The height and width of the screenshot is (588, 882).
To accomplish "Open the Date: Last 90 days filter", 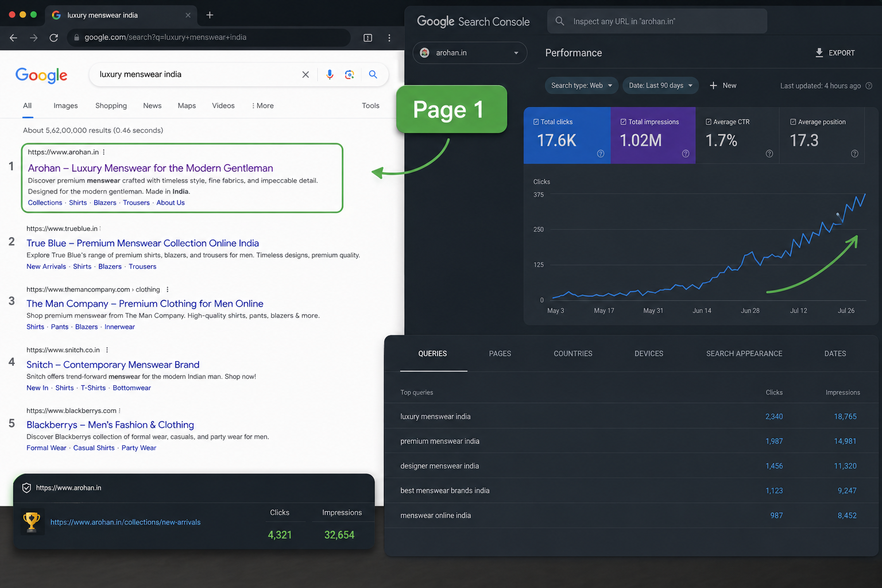I will click(x=660, y=86).
